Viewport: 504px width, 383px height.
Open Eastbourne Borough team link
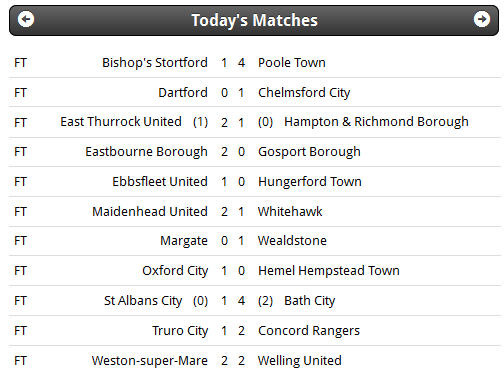coord(146,152)
